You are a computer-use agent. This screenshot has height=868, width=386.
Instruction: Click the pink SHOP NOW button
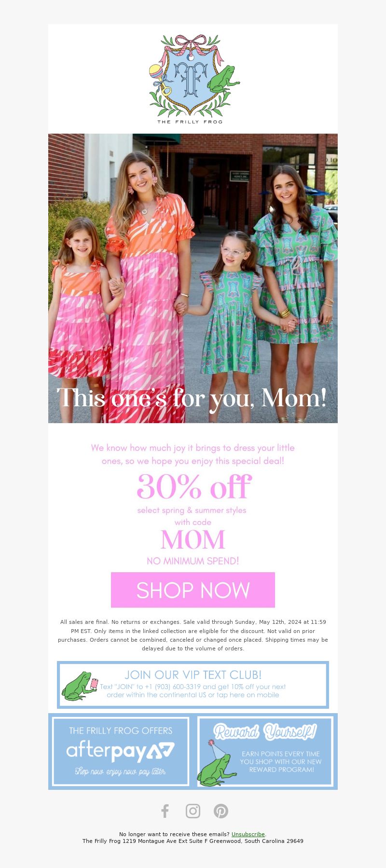(193, 590)
